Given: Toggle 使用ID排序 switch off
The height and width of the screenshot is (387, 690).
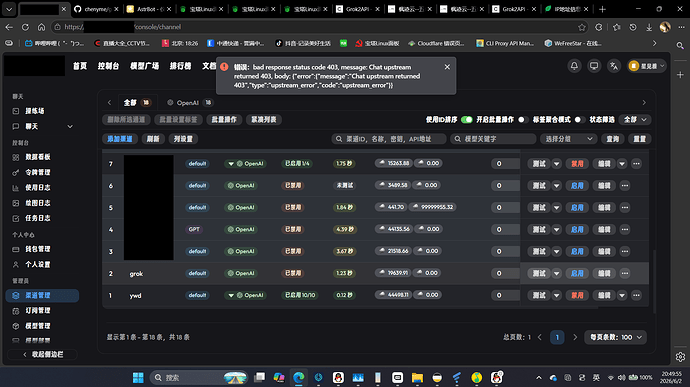Looking at the screenshot, I should tap(466, 120).
